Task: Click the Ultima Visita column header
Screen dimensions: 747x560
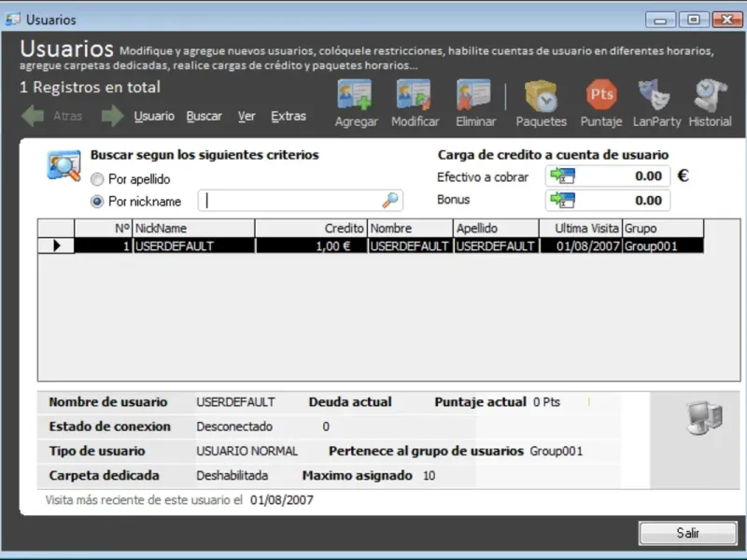Action: (581, 228)
